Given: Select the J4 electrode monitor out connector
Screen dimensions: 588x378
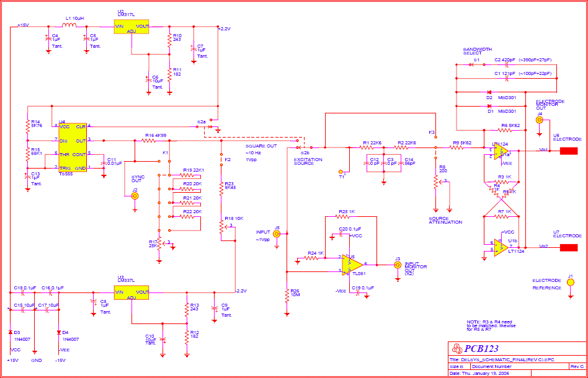Looking at the screenshot, I should coord(539,121).
